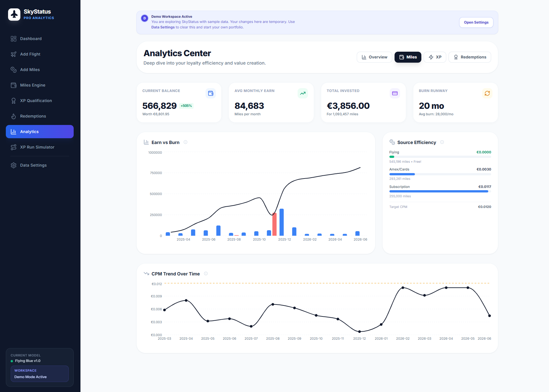Click the Burn Runway refresh icon
Screen dimensions: 549x392
coord(487,93)
